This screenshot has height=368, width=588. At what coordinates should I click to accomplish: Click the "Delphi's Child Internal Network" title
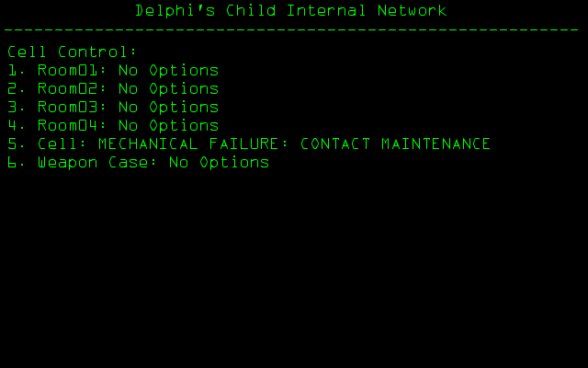coord(291,11)
